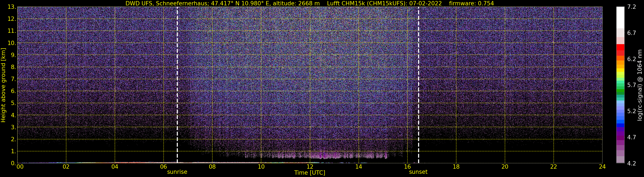The width and height of the screenshot is (644, 177).
Task: Click the sunset label below the axis
Action: point(418,172)
